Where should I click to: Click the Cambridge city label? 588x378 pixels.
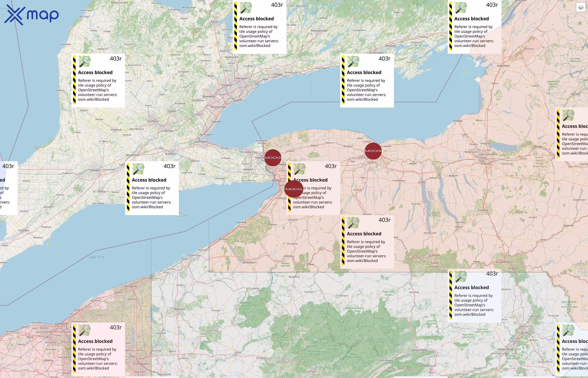[167, 131]
